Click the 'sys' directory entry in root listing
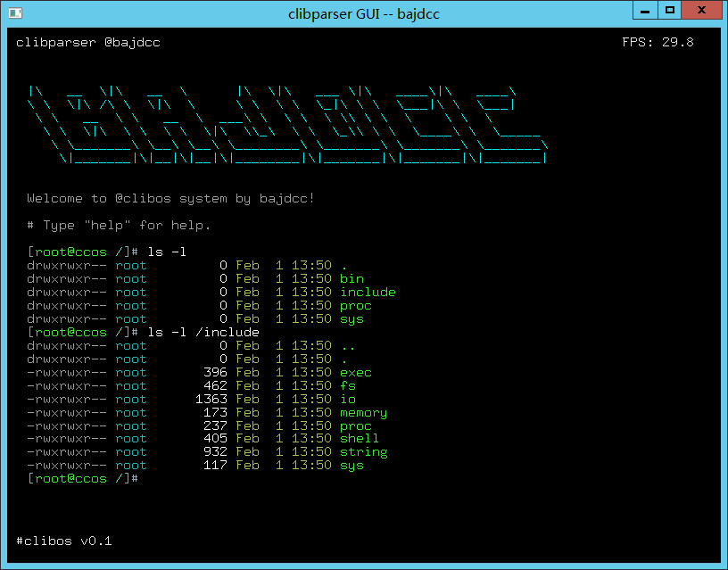This screenshot has height=570, width=728. (x=352, y=319)
